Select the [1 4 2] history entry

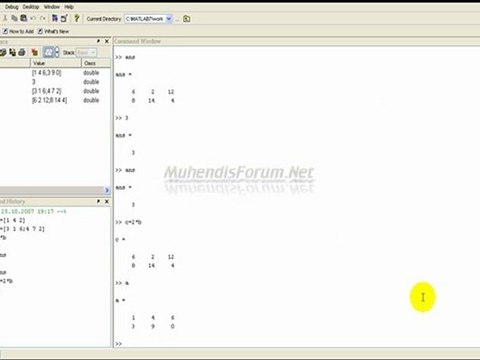(x=13, y=220)
